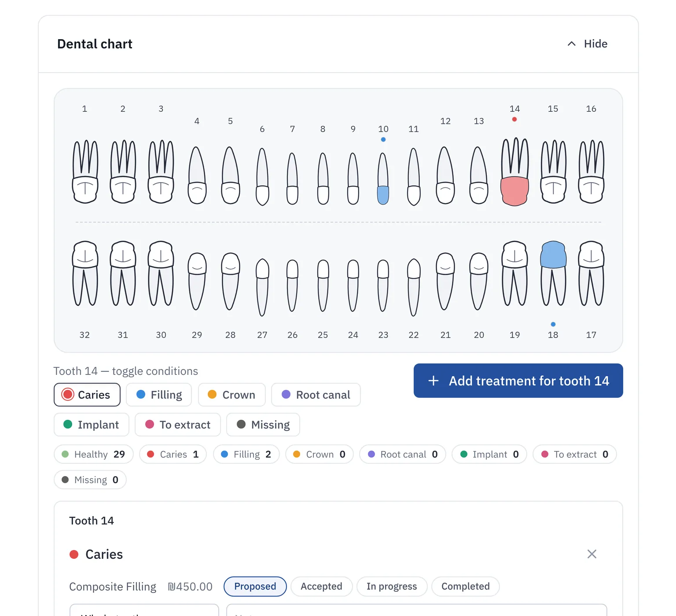Select lower tooth 25 incisor
The image size is (676, 616).
point(323,286)
